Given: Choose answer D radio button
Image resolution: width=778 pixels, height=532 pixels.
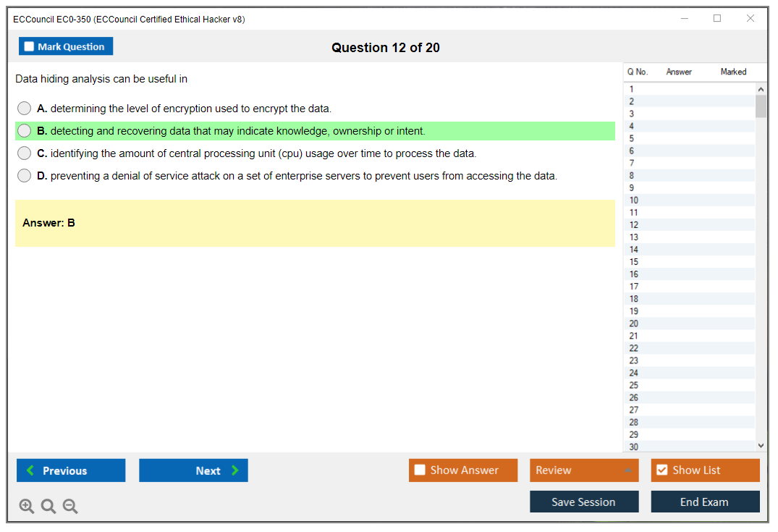Looking at the screenshot, I should (x=25, y=176).
